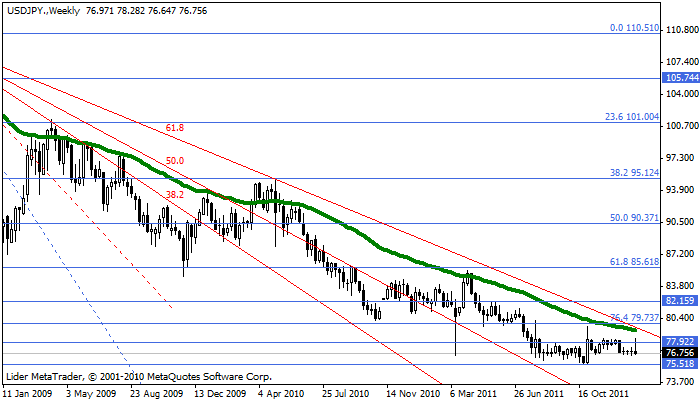
Task: Click the red 61.8 fan label
Action: [x=175, y=128]
